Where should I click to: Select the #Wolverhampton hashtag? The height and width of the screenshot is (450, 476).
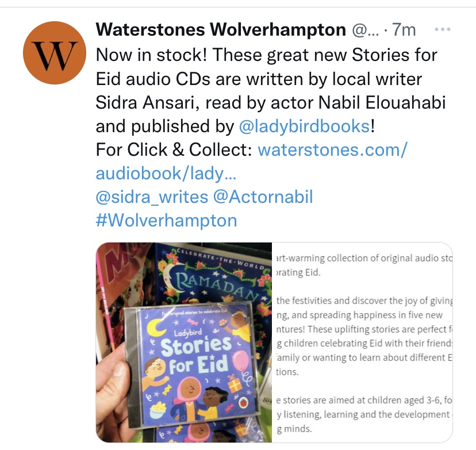click(166, 221)
